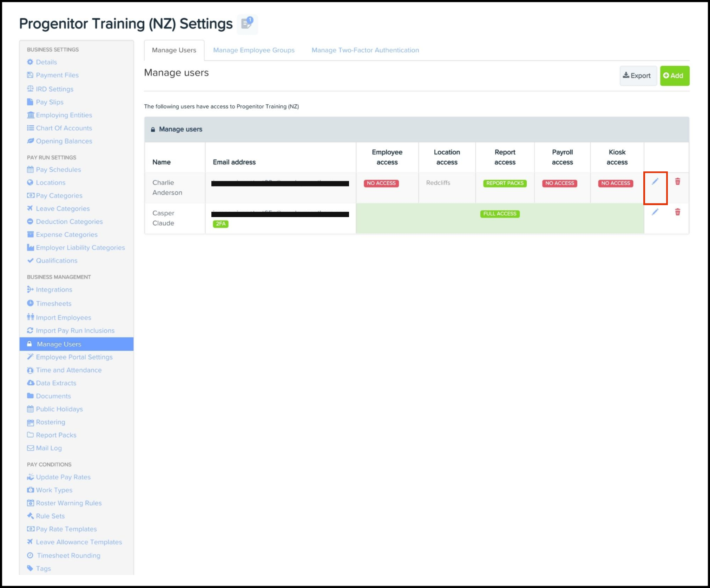
Task: Go to Chart Of Accounts
Action: 64,128
